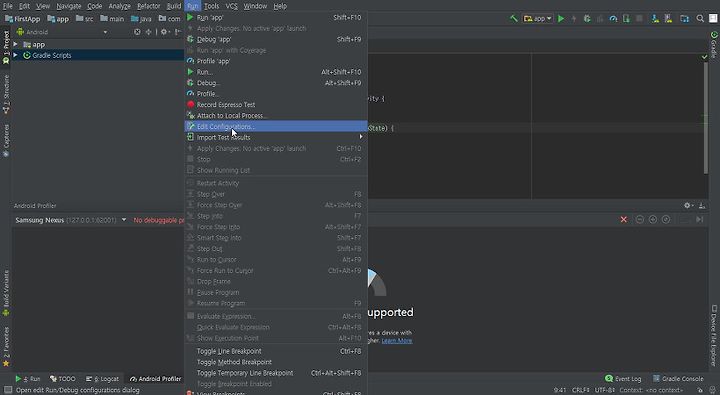This screenshot has height=395, width=720.
Task: Choose Record Espresso Test menu entry
Action: 276,105
